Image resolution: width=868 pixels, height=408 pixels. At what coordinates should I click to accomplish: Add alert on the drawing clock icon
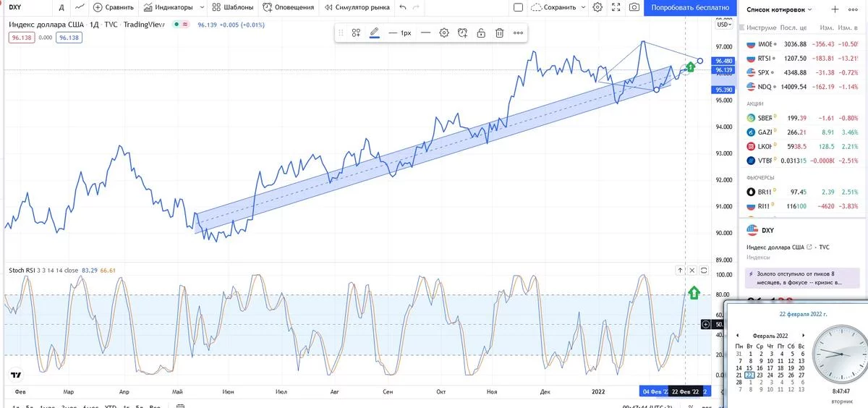(x=463, y=33)
